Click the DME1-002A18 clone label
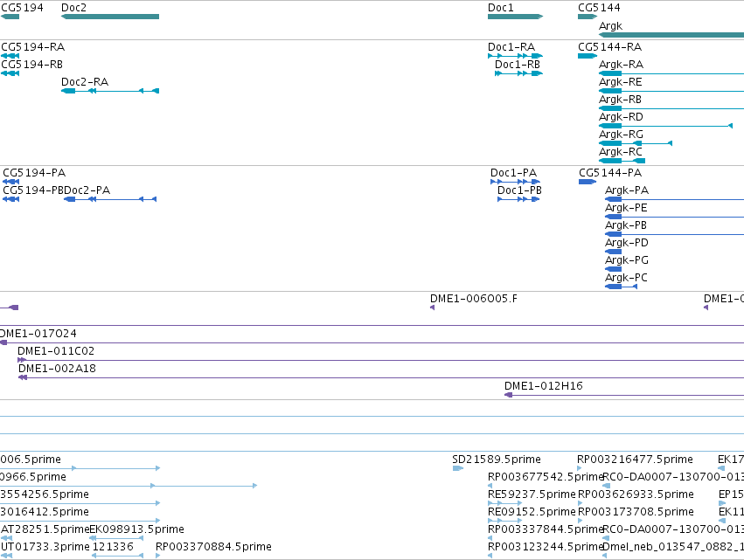The image size is (744, 560). pos(57,370)
